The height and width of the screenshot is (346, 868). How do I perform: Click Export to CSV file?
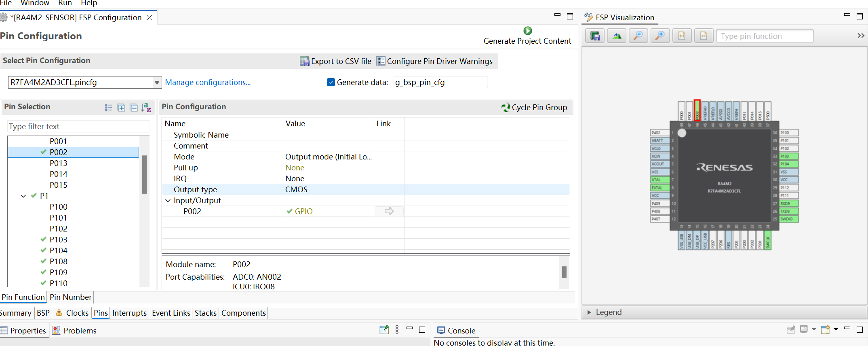(335, 61)
